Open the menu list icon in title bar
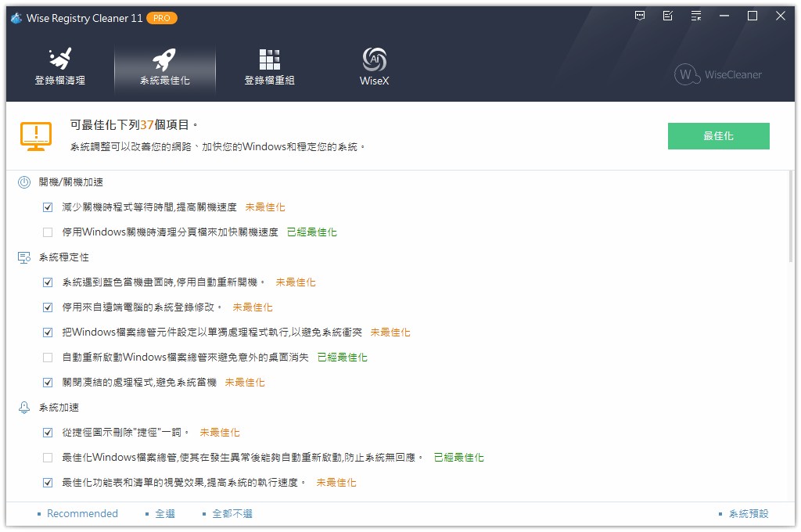The height and width of the screenshot is (532, 801). [695, 16]
